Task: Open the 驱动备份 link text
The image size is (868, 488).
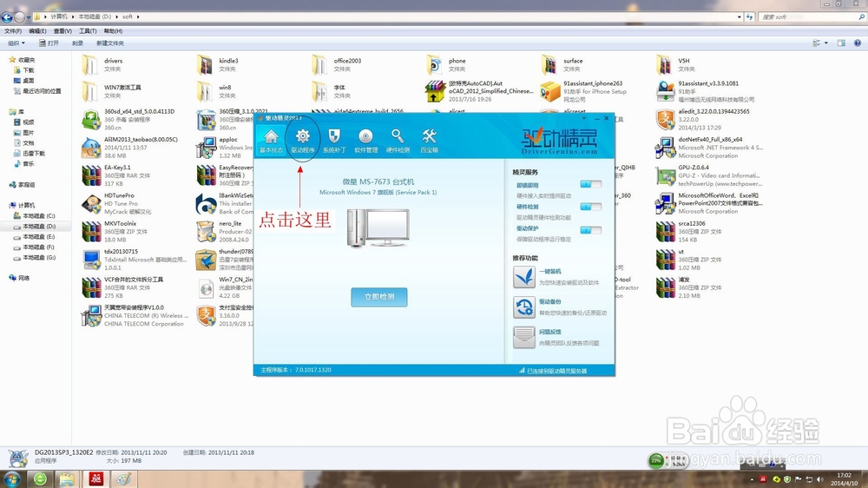Action: tap(549, 302)
